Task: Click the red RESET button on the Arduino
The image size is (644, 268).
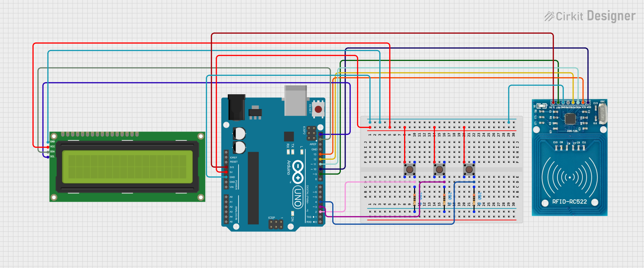Action: click(318, 110)
